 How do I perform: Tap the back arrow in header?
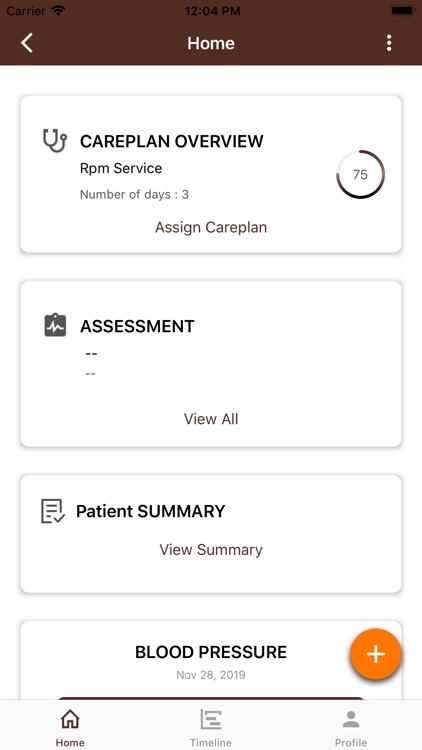[x=27, y=43]
